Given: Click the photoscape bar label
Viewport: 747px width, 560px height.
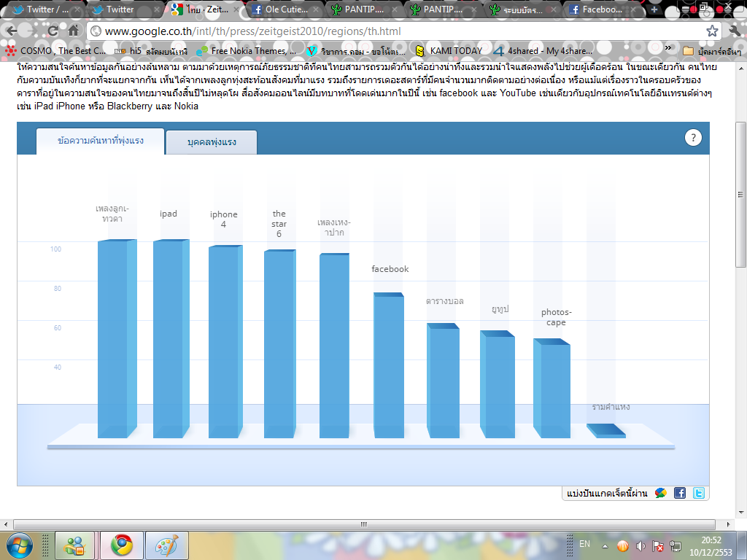Looking at the screenshot, I should (556, 317).
